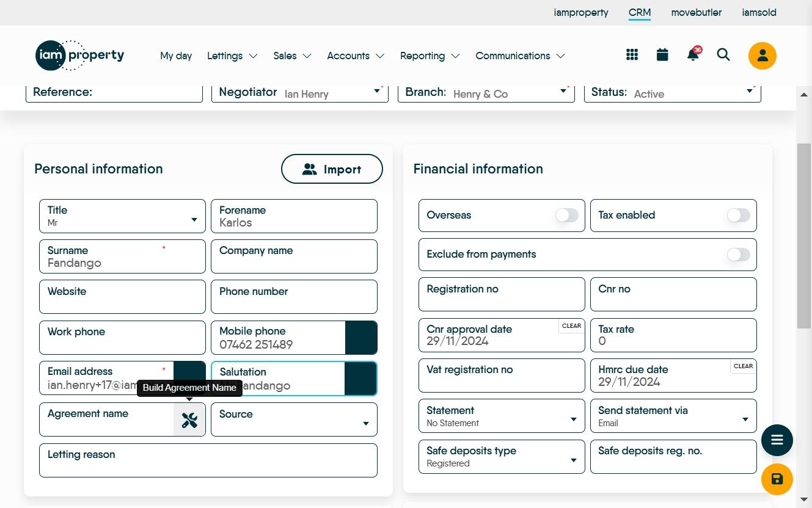Image resolution: width=812 pixels, height=508 pixels.
Task: Open the Title dropdown
Action: tap(122, 216)
